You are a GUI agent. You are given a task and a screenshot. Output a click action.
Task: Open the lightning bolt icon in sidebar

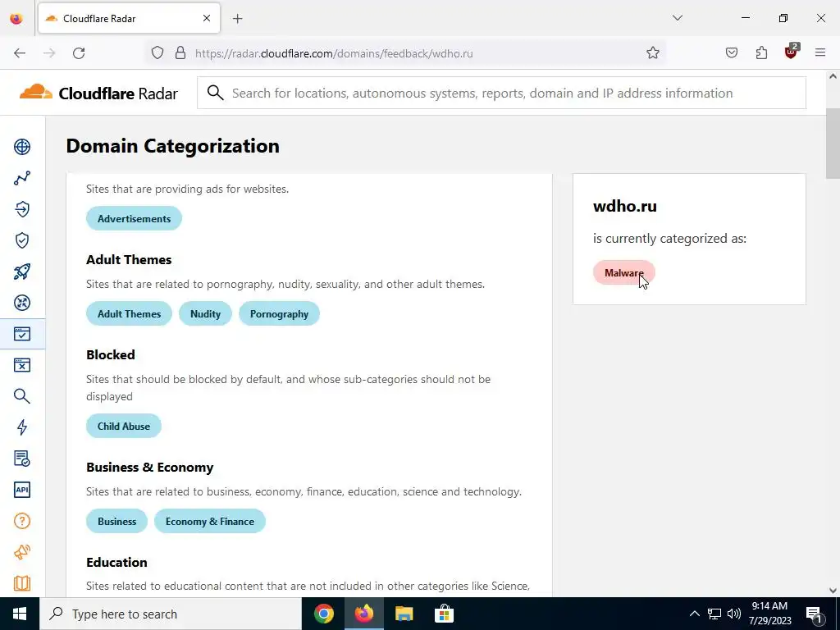[x=22, y=427]
